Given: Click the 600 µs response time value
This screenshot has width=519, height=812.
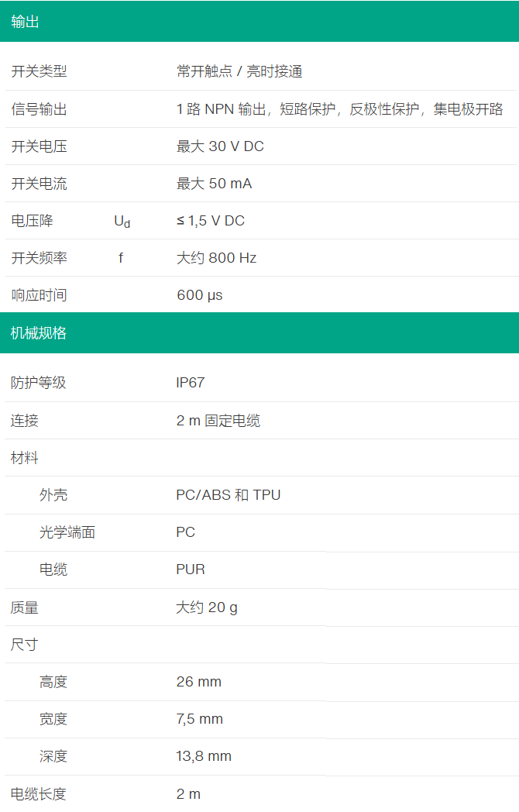Looking at the screenshot, I should [200, 295].
